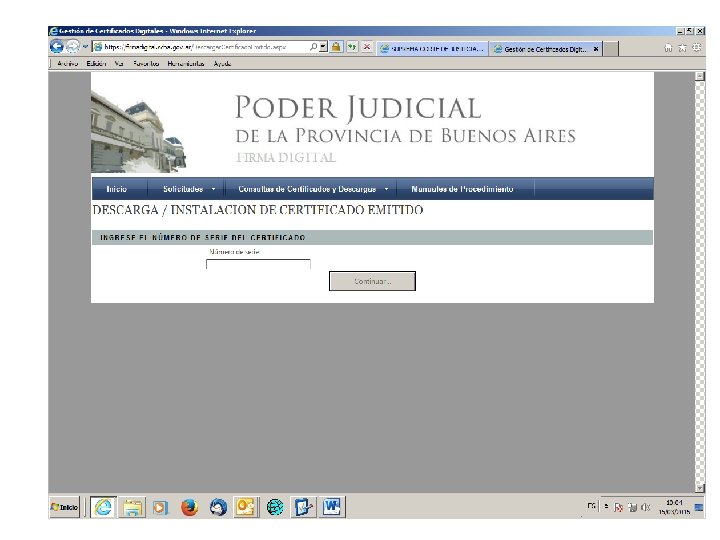Open the Windows Inicio start button
Screen dimensions: 720x540
pos(64,507)
